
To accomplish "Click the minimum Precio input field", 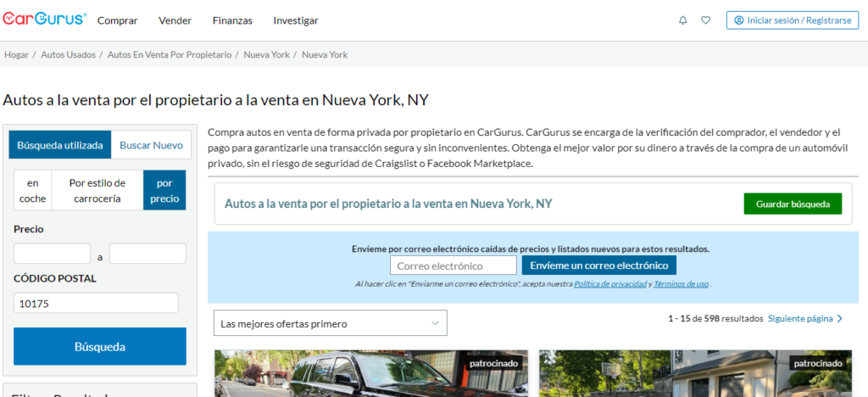I will pos(52,254).
